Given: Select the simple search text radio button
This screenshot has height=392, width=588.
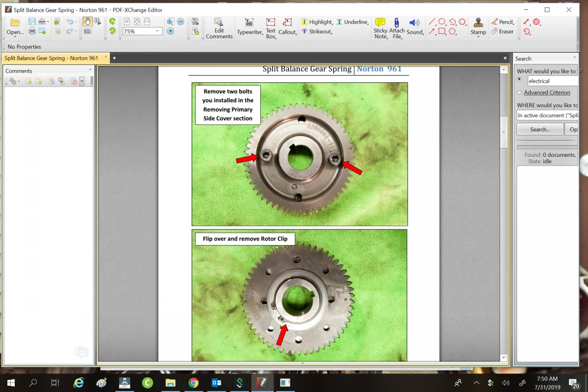Looking at the screenshot, I should [519, 79].
